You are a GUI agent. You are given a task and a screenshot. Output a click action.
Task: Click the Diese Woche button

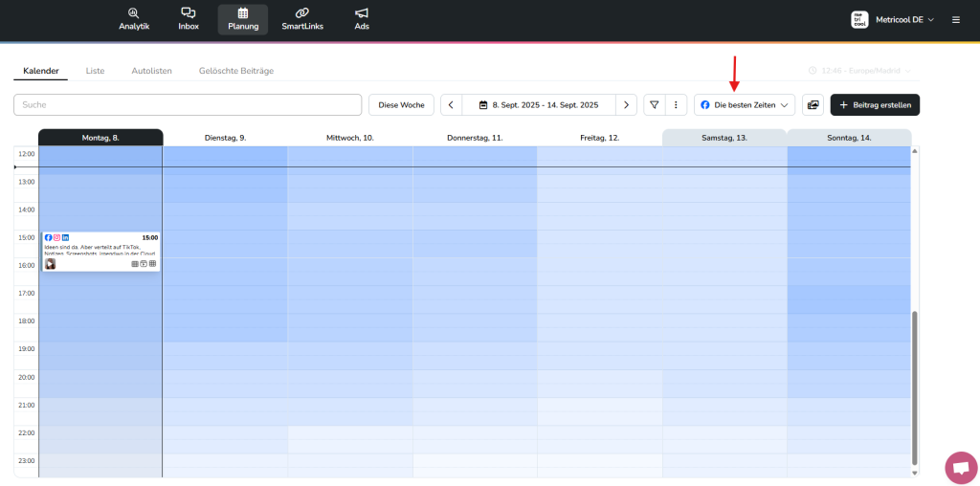(401, 105)
